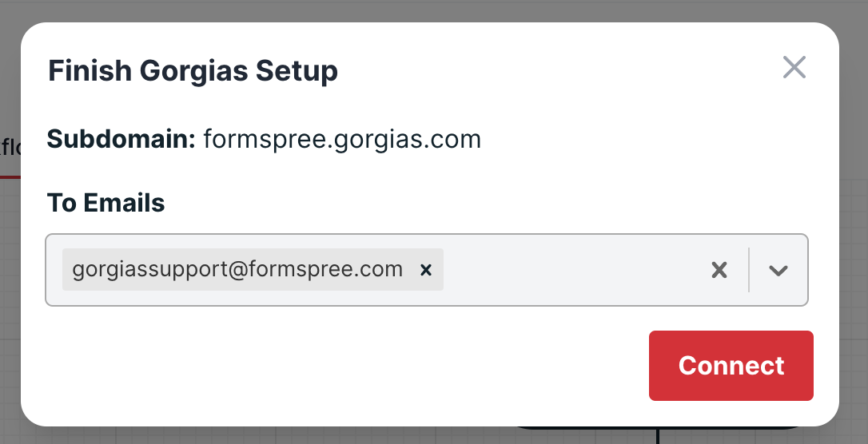The width and height of the screenshot is (868, 444).
Task: Click the dimmed canvas above the dialog
Action: point(432,10)
